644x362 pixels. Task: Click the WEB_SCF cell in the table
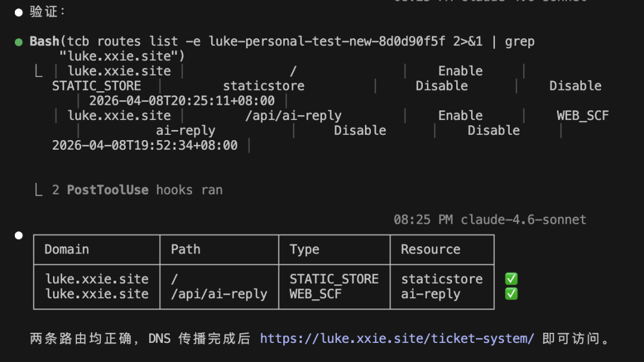(x=315, y=294)
